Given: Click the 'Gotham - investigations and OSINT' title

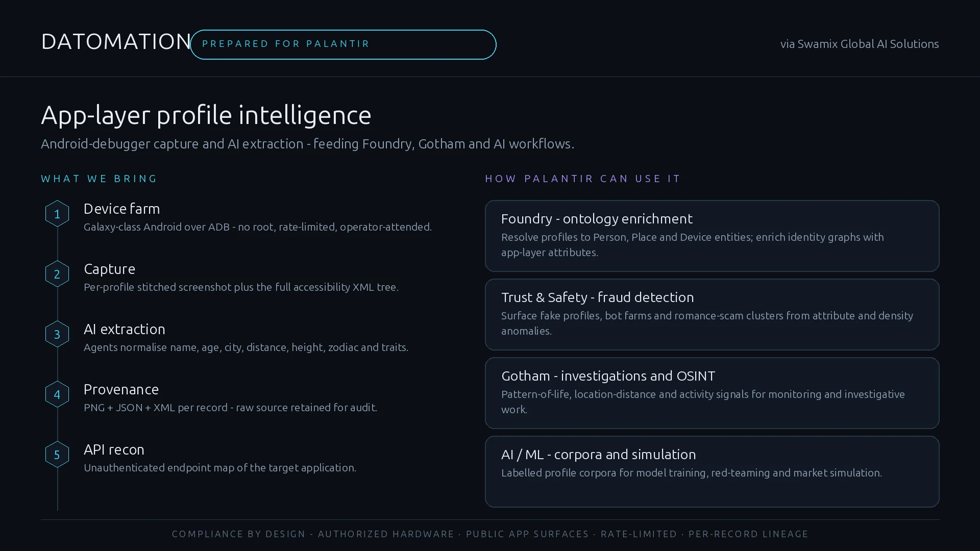Looking at the screenshot, I should [608, 376].
